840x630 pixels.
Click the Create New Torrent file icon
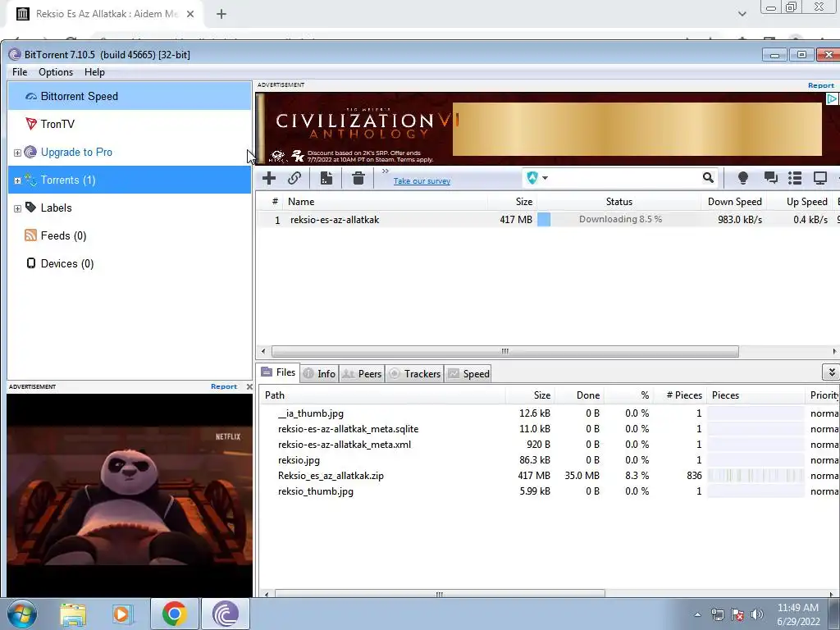point(326,178)
